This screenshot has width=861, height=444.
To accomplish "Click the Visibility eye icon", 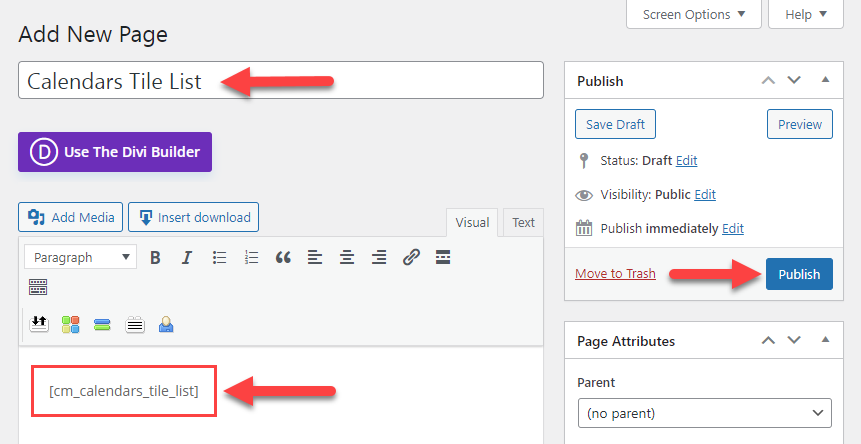I will click(x=584, y=195).
